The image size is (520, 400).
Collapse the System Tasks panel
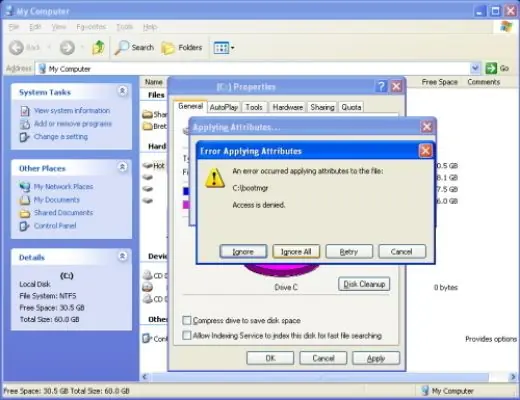pos(122,91)
